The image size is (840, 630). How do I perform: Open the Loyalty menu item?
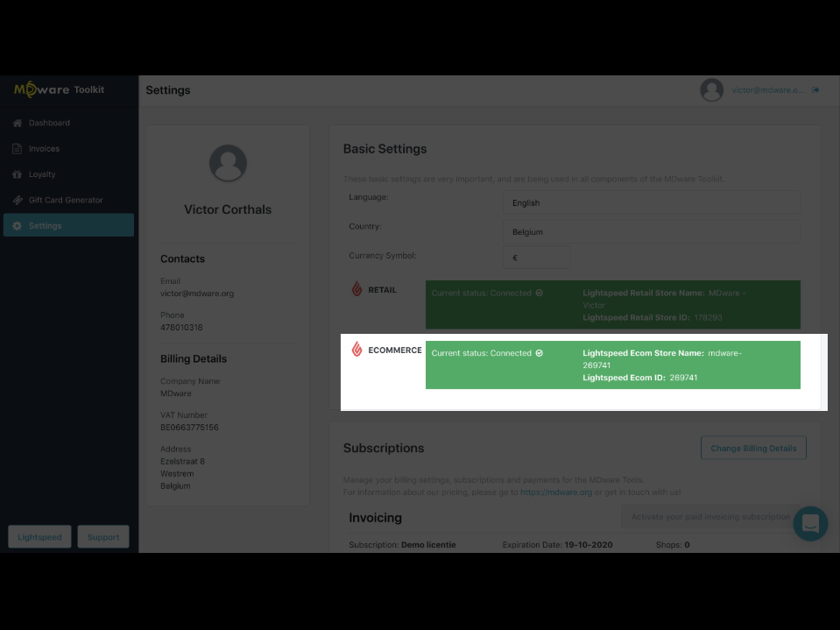pos(68,174)
